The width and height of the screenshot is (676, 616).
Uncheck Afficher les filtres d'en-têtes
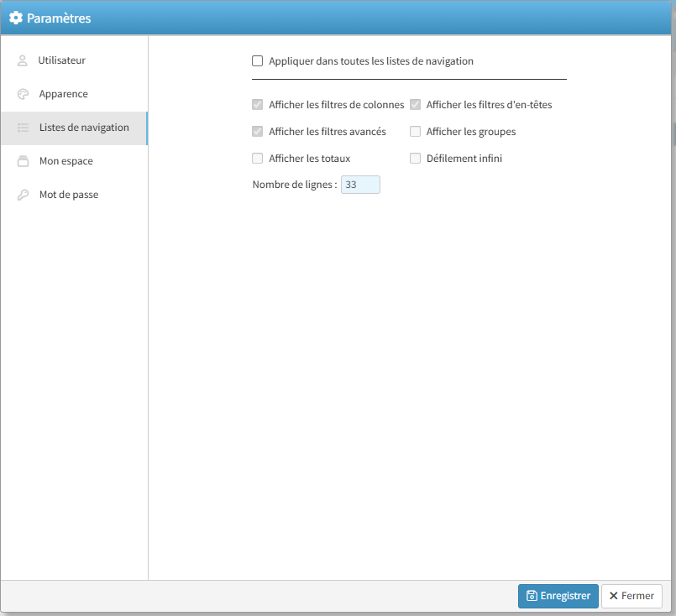[x=415, y=105]
